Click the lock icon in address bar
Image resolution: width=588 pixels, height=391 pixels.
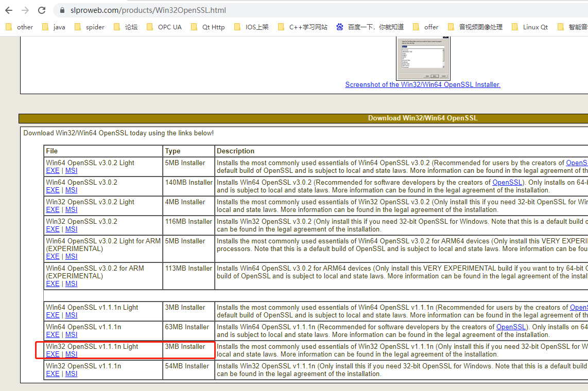62,10
